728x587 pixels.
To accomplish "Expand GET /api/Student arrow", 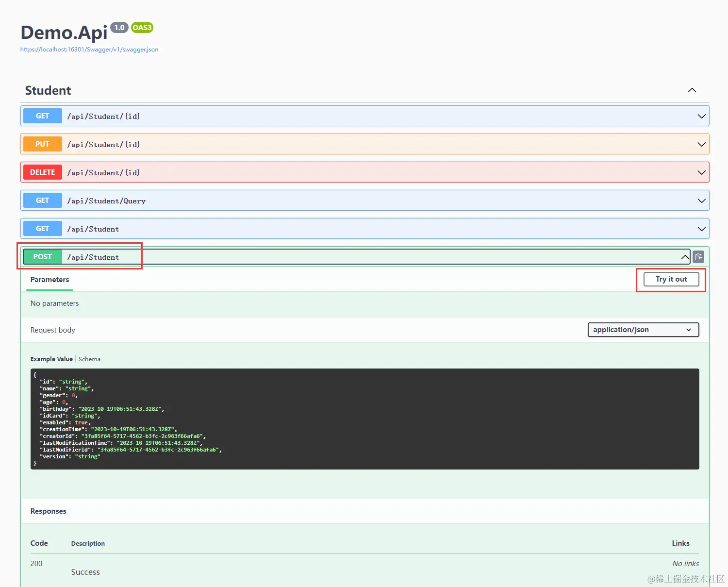I will [701, 229].
